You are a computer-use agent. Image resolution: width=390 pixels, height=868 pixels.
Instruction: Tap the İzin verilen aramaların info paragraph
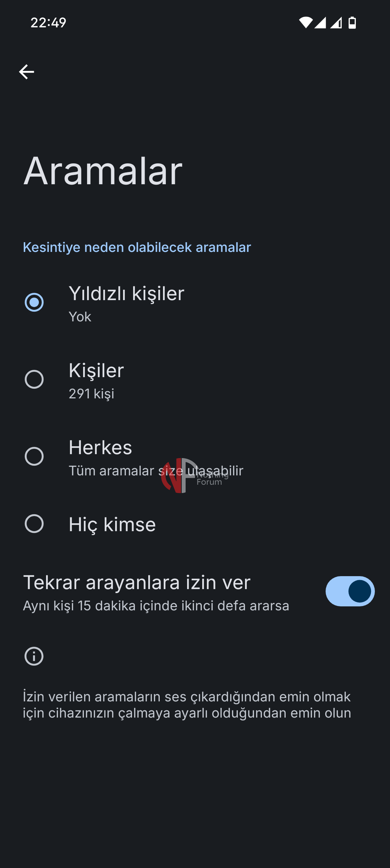[187, 705]
